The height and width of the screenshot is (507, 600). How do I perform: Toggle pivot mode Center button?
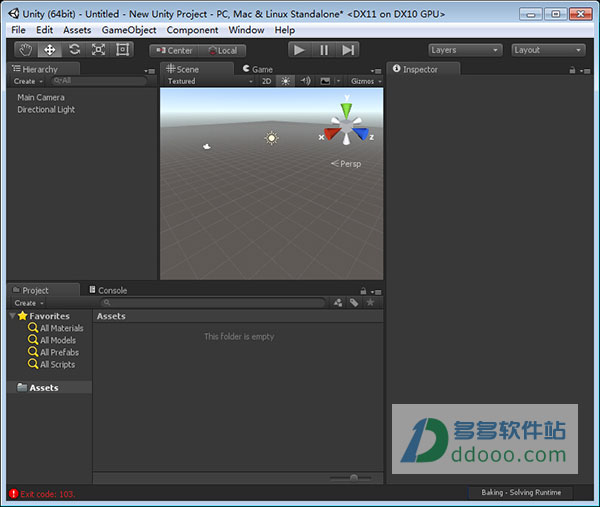click(174, 51)
